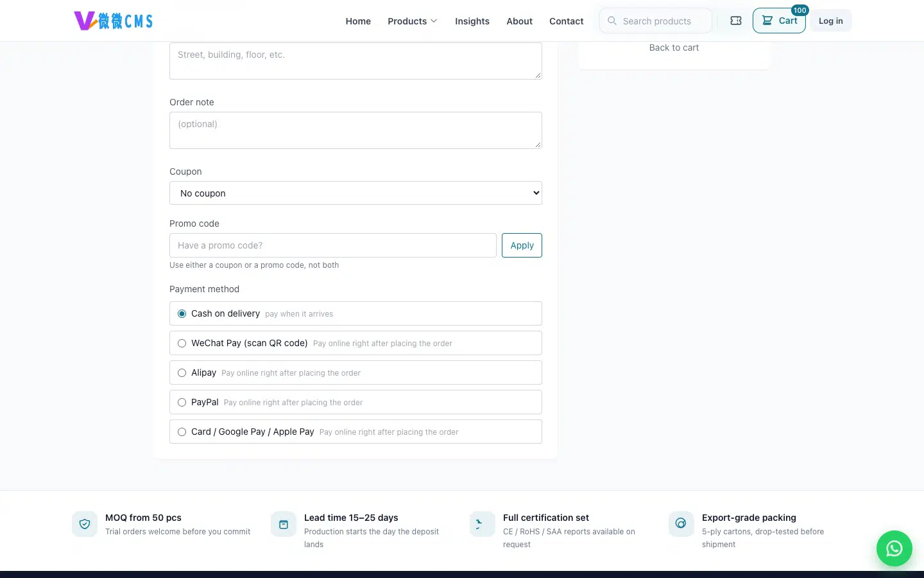This screenshot has height=578, width=924.
Task: Click the Log in button
Action: 831,21
